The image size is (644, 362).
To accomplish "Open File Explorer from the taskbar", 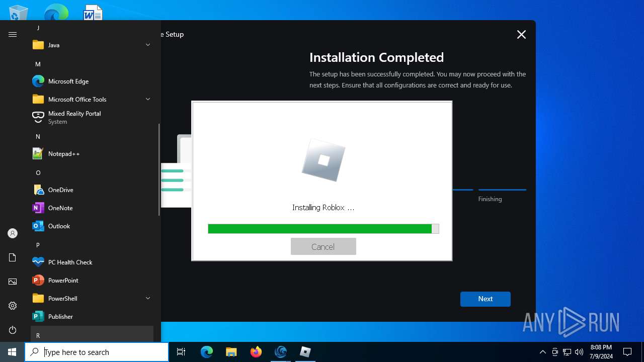I will (x=231, y=352).
